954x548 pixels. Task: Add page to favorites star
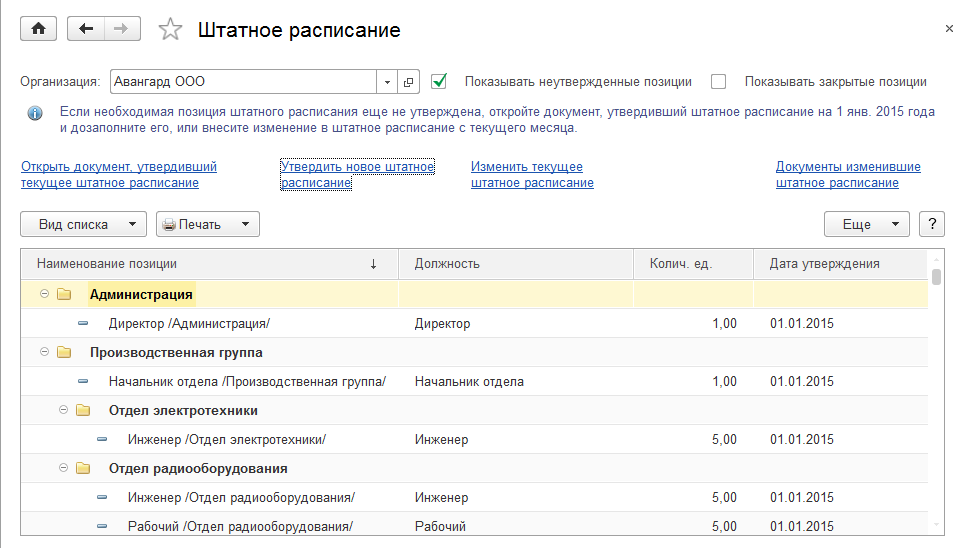(x=171, y=30)
